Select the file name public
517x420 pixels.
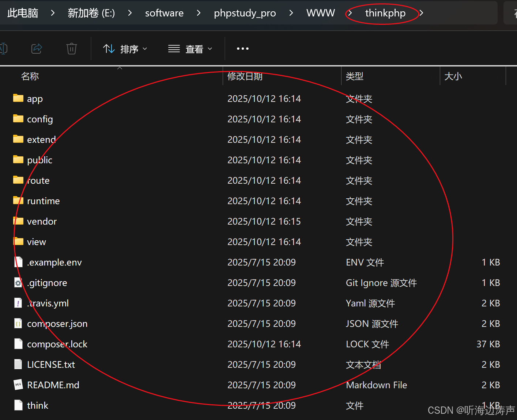(x=39, y=160)
